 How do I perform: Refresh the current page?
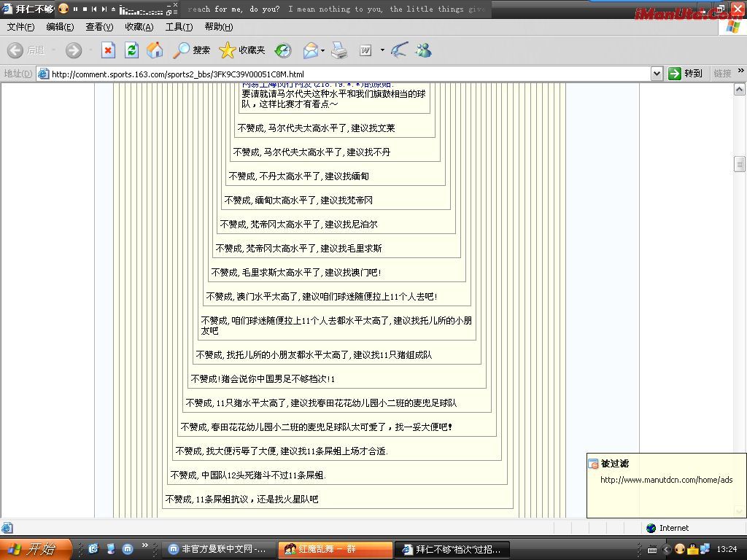(x=131, y=50)
